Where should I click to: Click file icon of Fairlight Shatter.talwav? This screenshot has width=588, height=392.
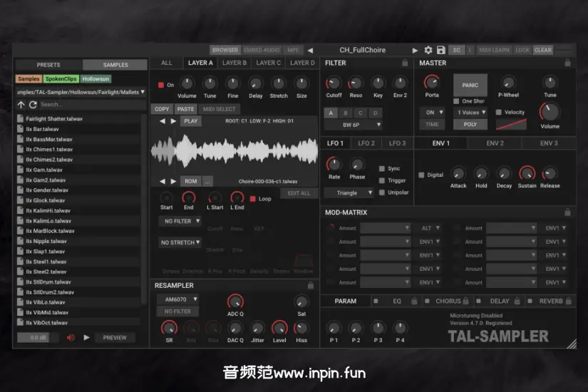click(x=20, y=118)
